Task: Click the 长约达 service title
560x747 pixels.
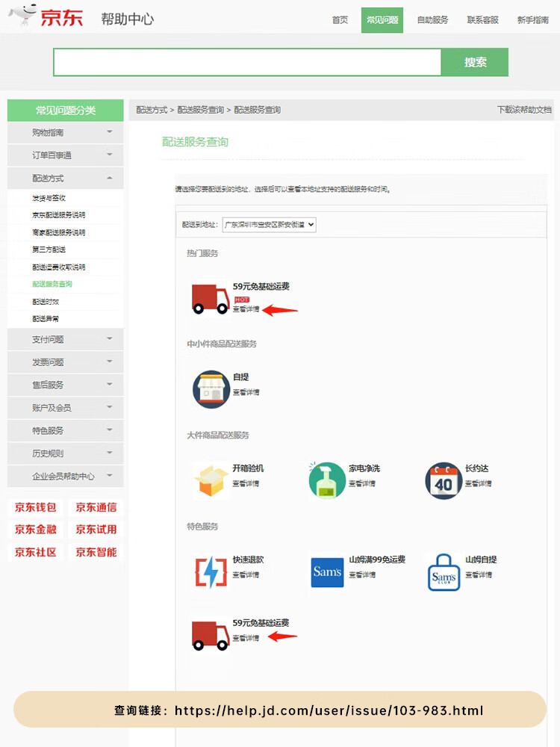Action: [476, 468]
